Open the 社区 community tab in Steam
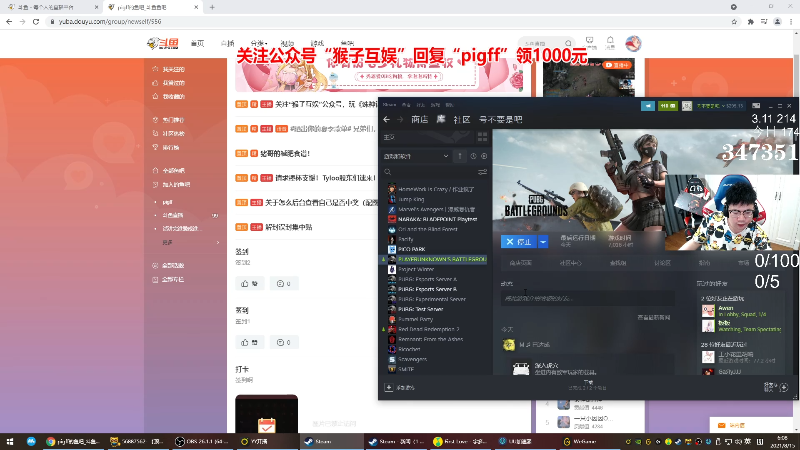The height and width of the screenshot is (450, 800). [x=462, y=119]
